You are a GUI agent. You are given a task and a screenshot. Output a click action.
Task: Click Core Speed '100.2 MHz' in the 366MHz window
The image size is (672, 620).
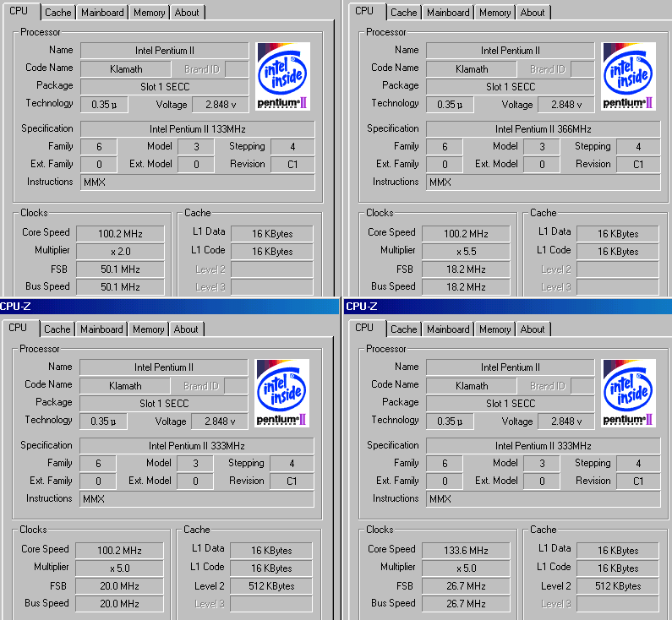point(467,234)
